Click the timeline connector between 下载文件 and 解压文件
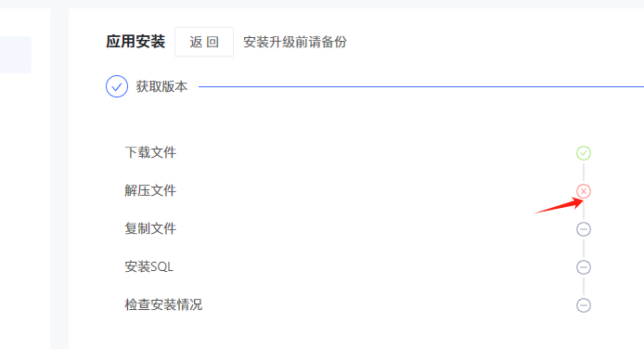644x349 pixels. [x=583, y=172]
